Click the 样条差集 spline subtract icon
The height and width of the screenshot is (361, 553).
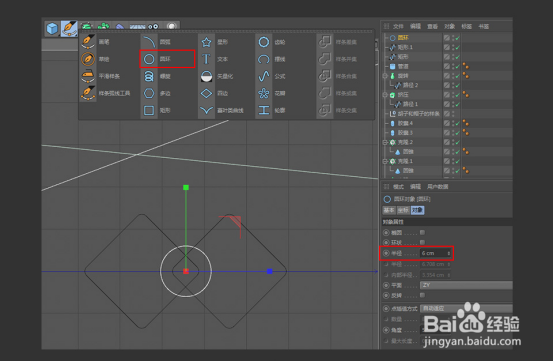[325, 42]
